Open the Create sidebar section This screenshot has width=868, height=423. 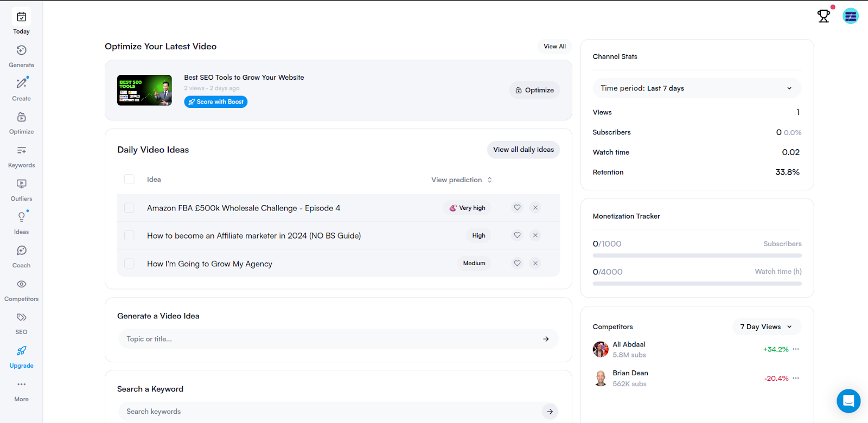pos(21,89)
